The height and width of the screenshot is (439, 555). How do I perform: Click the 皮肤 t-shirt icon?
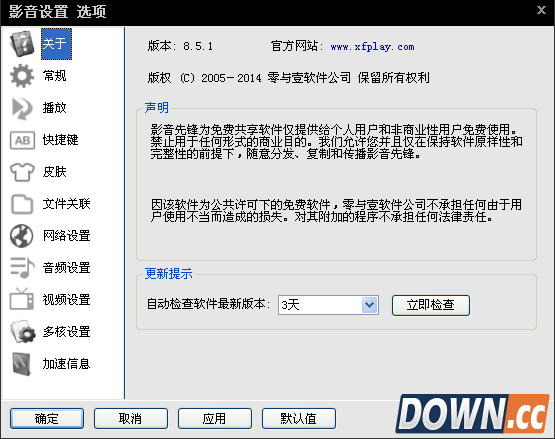pos(22,172)
